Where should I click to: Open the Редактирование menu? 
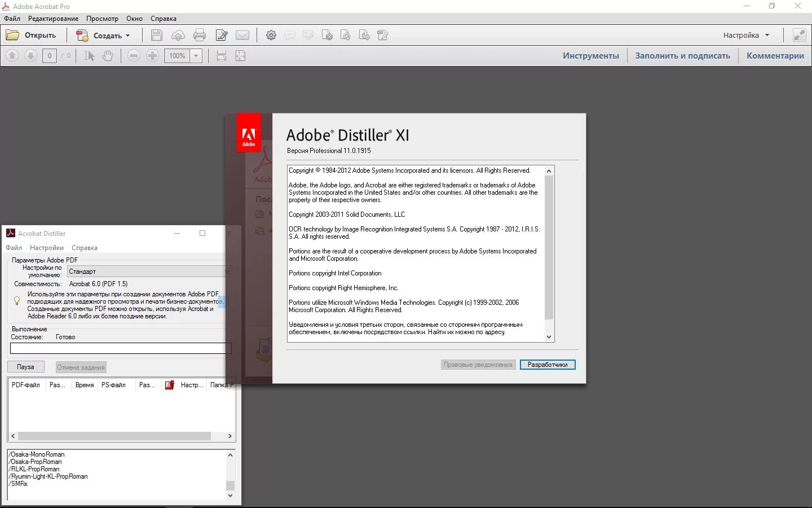coord(53,19)
